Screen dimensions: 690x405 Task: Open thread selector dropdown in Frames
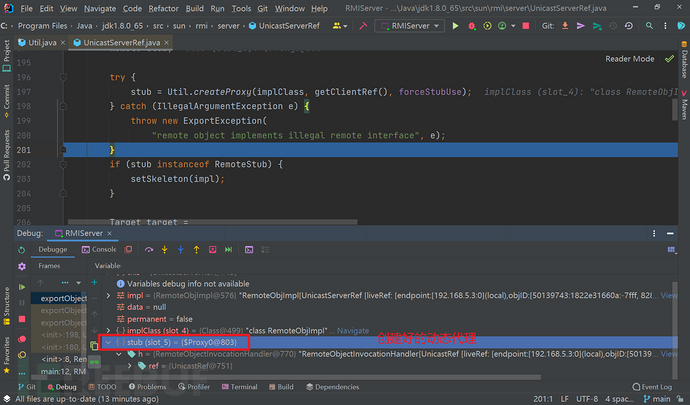[x=78, y=283]
